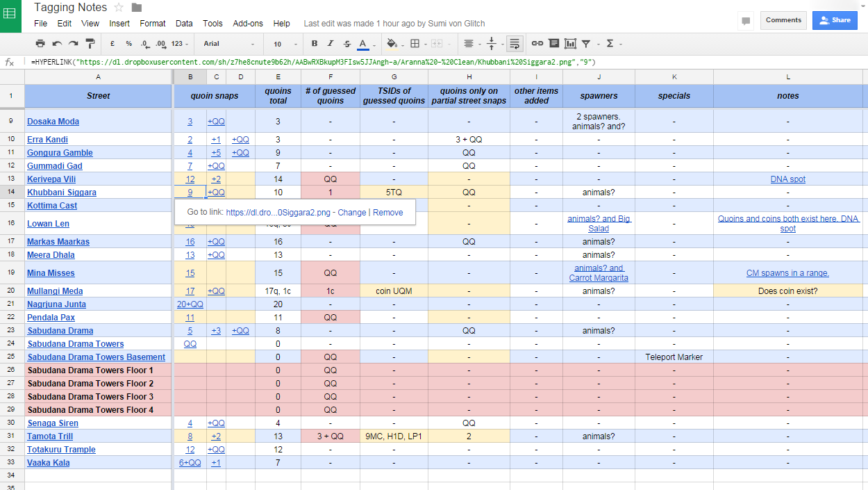The image size is (868, 490).
Task: Open the Tools menu
Action: (212, 23)
